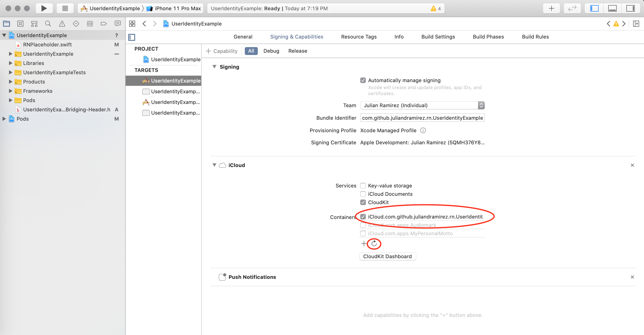Image resolution: width=644 pixels, height=335 pixels.
Task: Toggle the right inspector panel icon
Action: pos(631,8)
